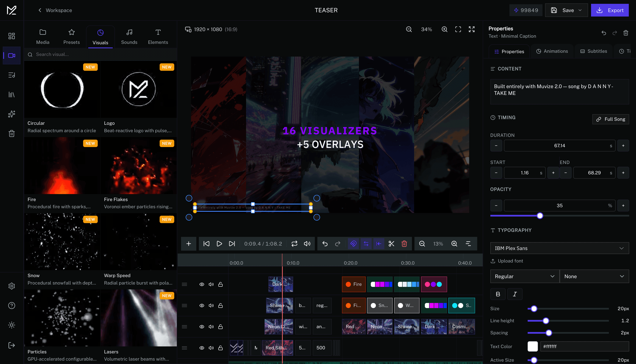
Task: Delete element via Properties trash icon
Action: [626, 33]
